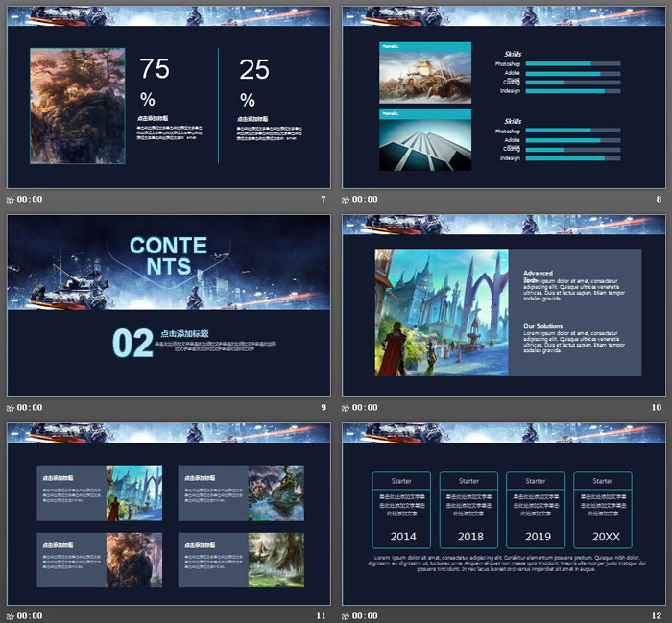The image size is (672, 623).
Task: Click the 00:00 timing under slide 12
Action: pyautogui.click(x=365, y=615)
